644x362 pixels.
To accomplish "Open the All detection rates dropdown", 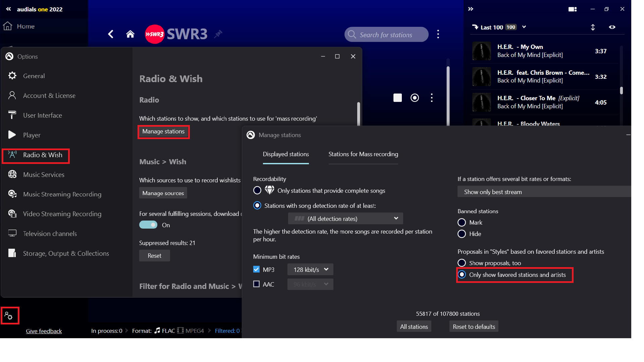I will pos(345,219).
